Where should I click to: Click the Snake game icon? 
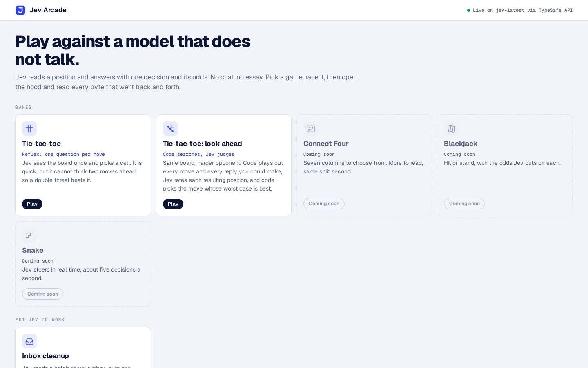(x=29, y=236)
